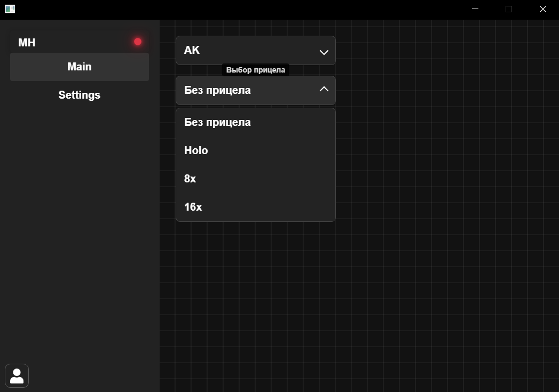Close the application window
559x392 pixels.
[542, 9]
